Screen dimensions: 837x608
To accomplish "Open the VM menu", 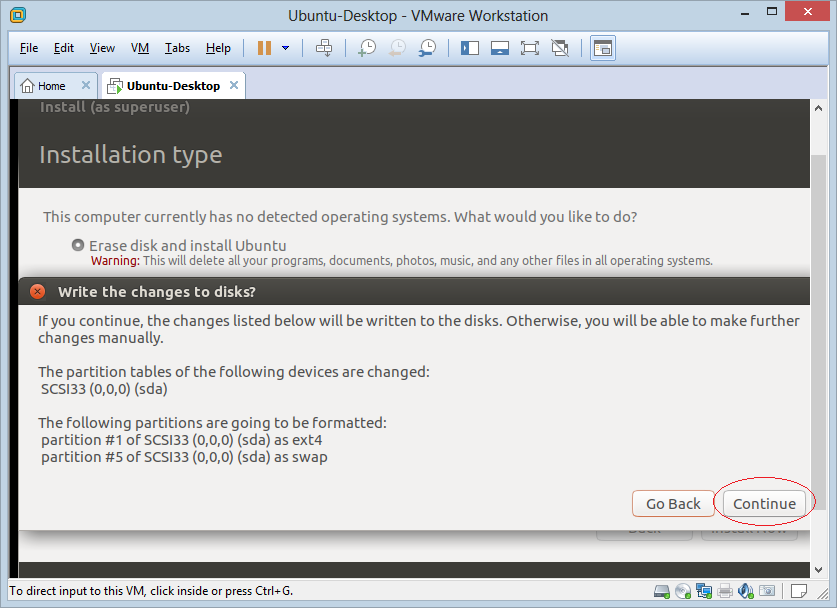I will (140, 48).
